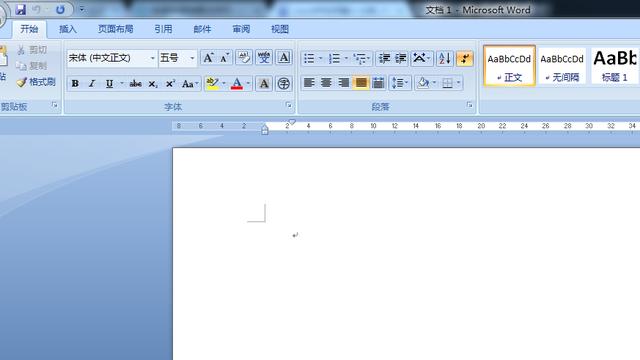Select the 标题 1 style
The width and height of the screenshot is (640, 360).
point(615,66)
